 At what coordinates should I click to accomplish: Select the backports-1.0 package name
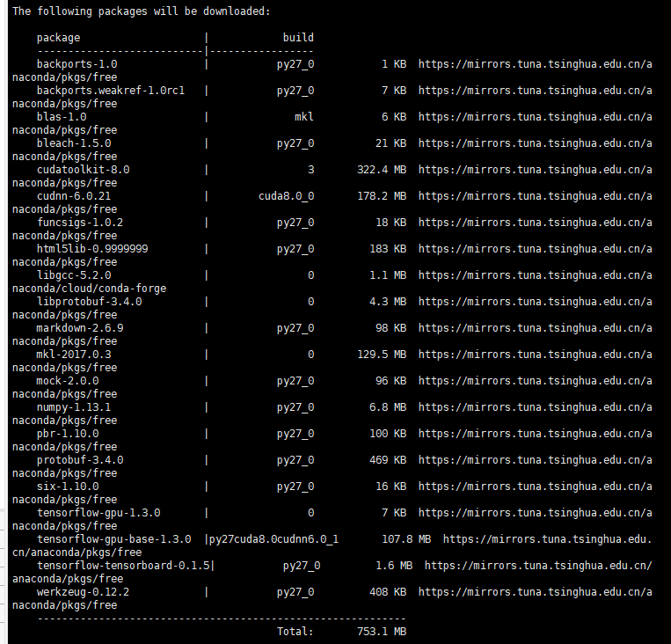(x=77, y=64)
